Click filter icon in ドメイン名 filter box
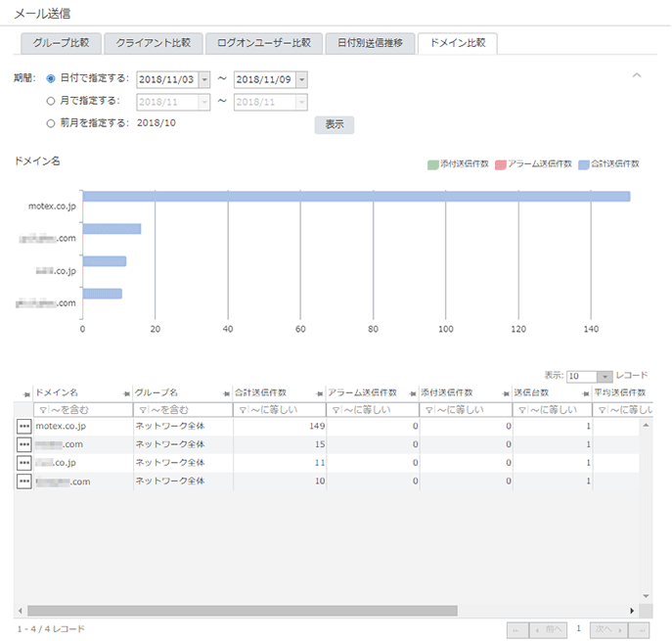 [x=42, y=410]
